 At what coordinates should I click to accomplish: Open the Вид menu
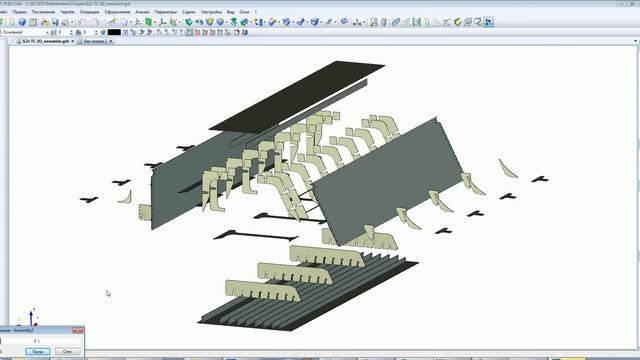(x=231, y=12)
